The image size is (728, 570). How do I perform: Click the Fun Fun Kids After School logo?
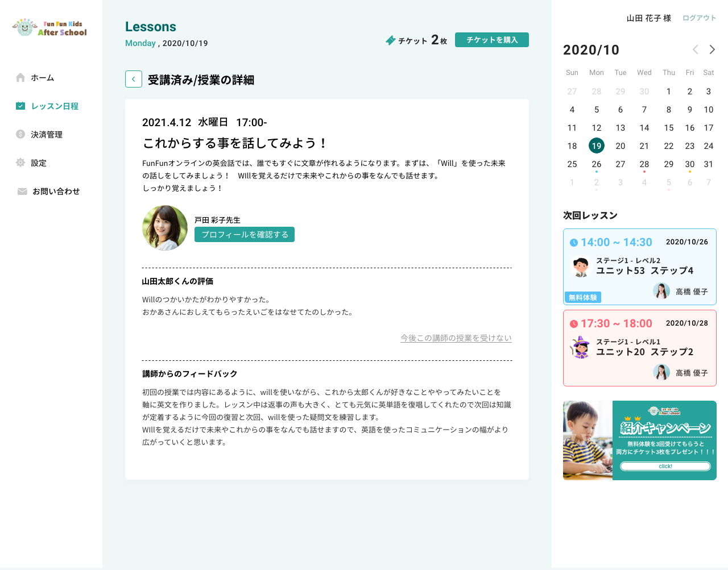[x=50, y=28]
